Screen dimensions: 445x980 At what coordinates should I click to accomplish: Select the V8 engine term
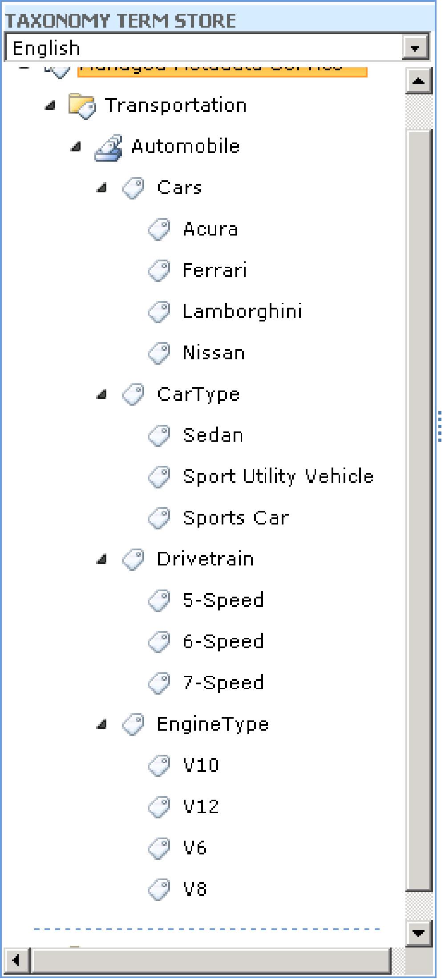pyautogui.click(x=195, y=889)
